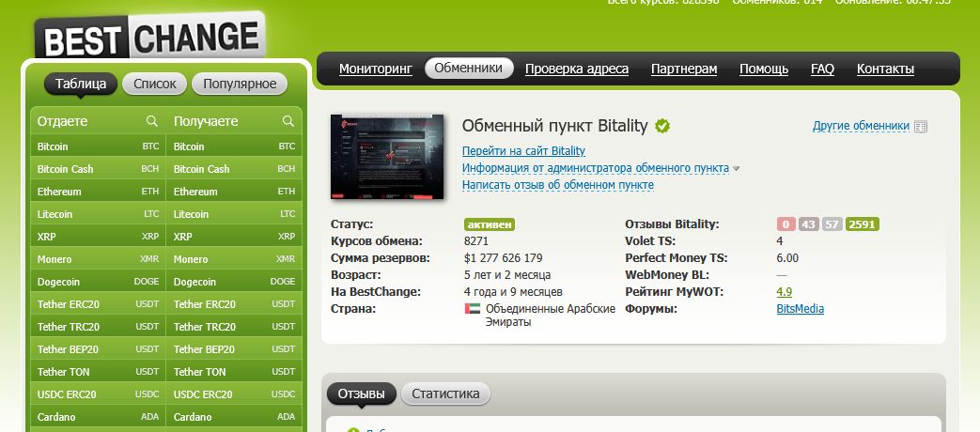Click the Отдаете column header
Screen dimensions: 980x432
(x=63, y=121)
